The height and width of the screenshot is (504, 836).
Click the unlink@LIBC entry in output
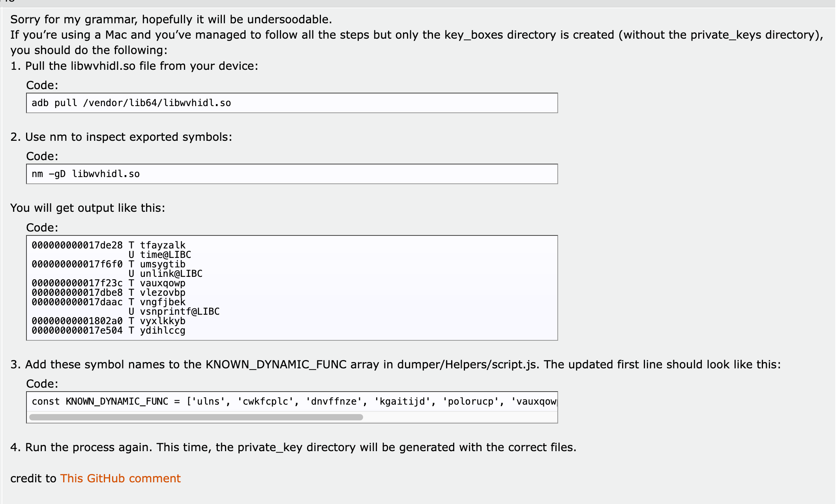click(171, 274)
